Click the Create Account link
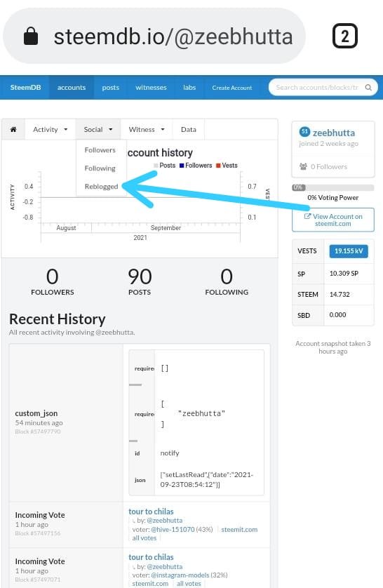 point(232,88)
